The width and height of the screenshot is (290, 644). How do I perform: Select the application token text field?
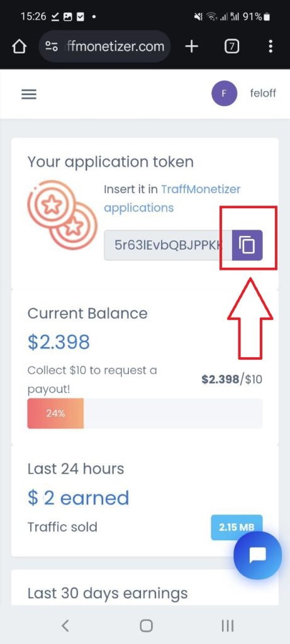[168, 245]
